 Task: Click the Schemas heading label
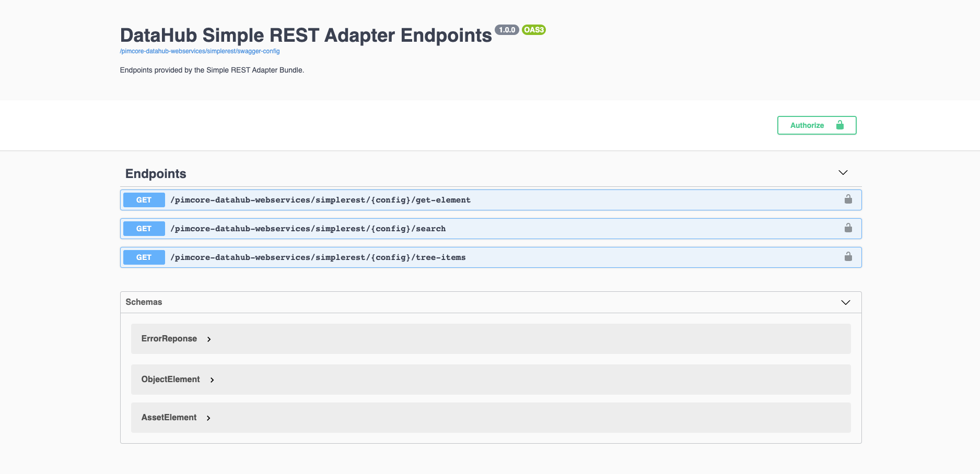pos(144,302)
